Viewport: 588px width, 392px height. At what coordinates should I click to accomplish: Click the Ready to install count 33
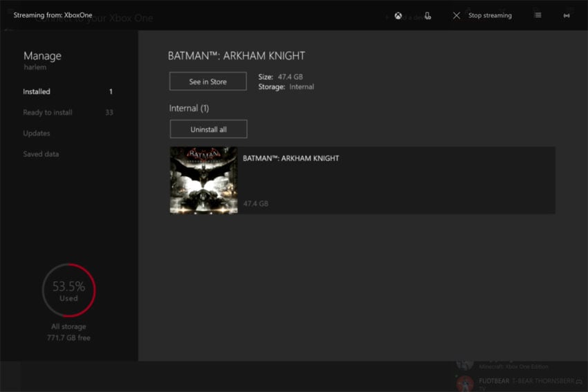(109, 113)
